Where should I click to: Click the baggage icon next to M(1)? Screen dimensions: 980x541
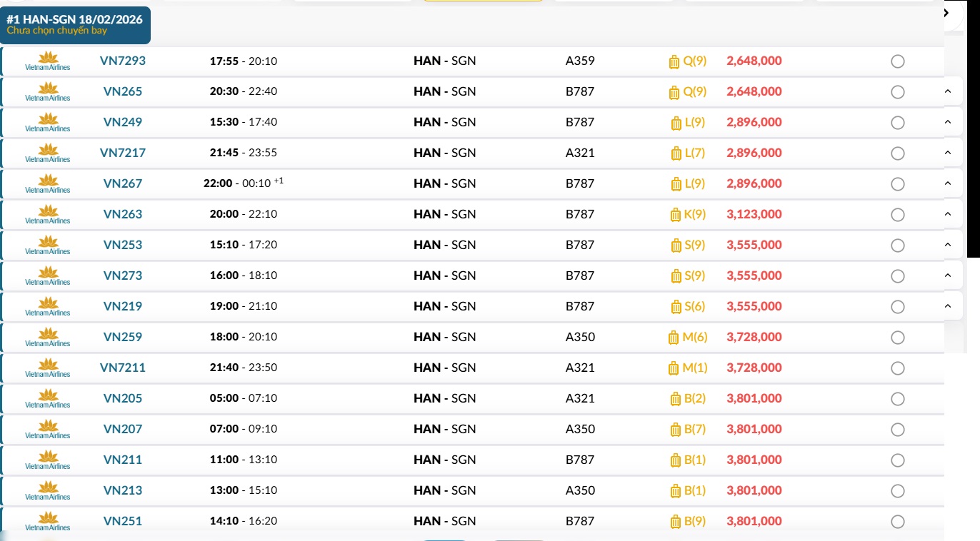click(x=673, y=368)
